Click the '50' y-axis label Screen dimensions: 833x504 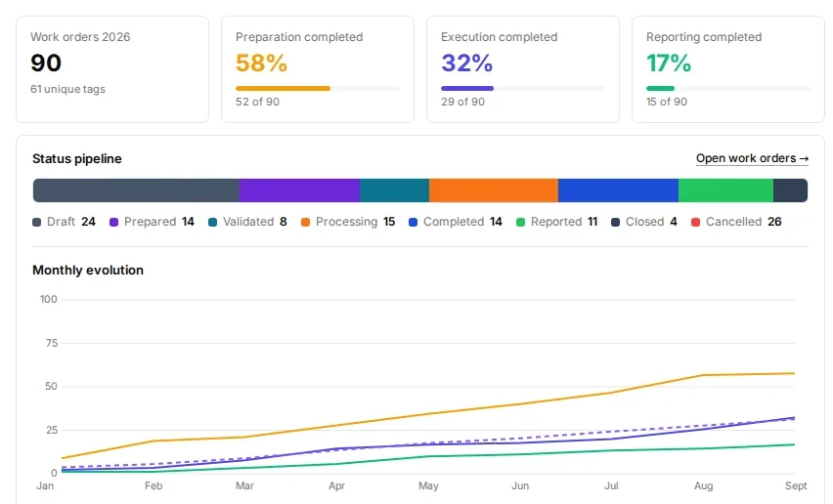coord(51,386)
